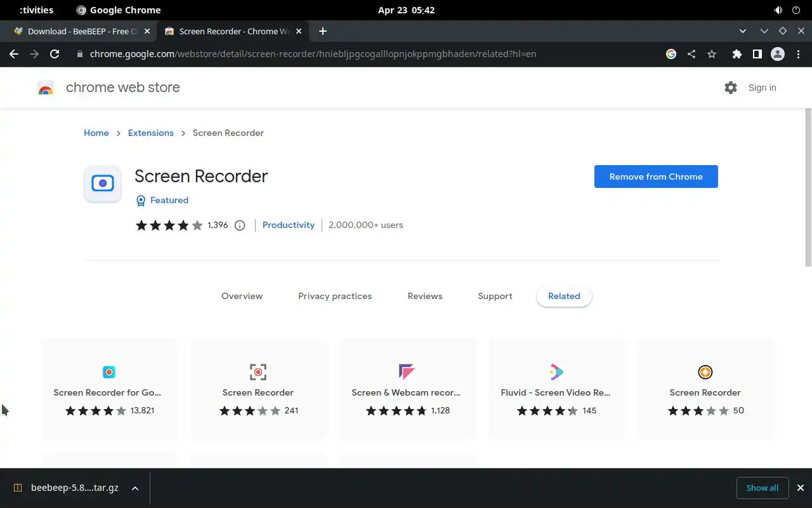The image size is (812, 508).
Task: Select the Related tab
Action: pos(564,296)
